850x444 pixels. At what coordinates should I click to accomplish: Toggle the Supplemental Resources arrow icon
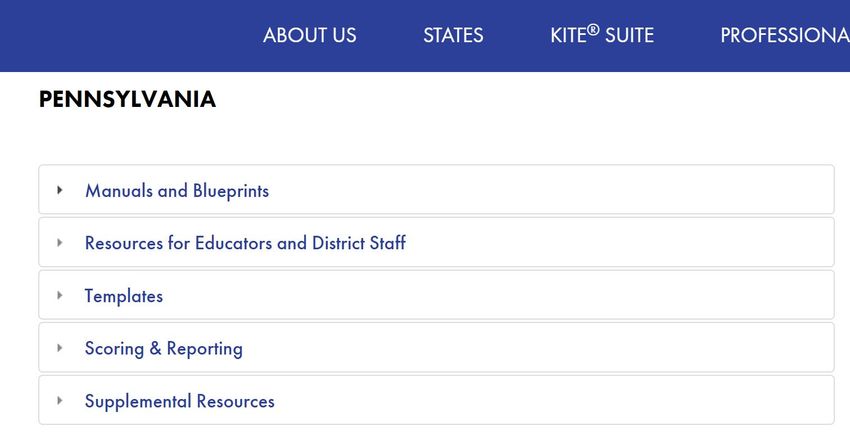(x=60, y=401)
